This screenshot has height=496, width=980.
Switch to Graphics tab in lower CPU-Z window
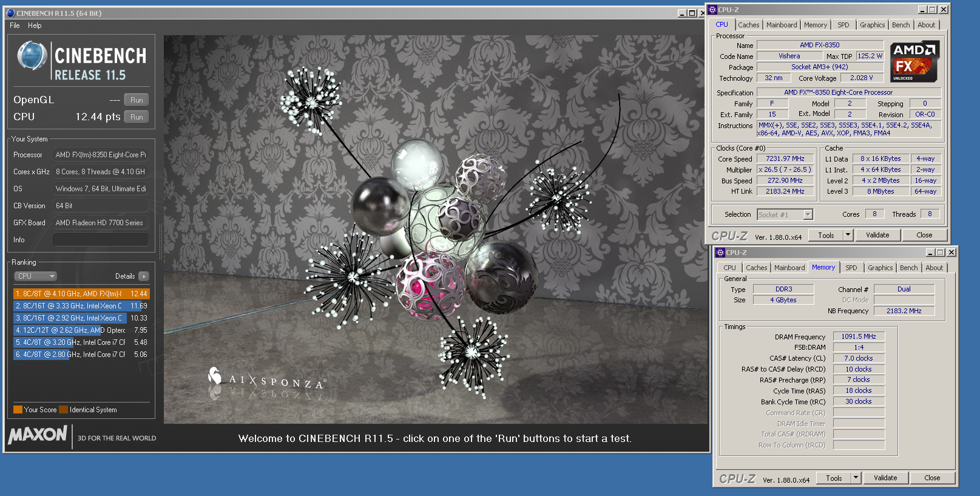pos(880,268)
